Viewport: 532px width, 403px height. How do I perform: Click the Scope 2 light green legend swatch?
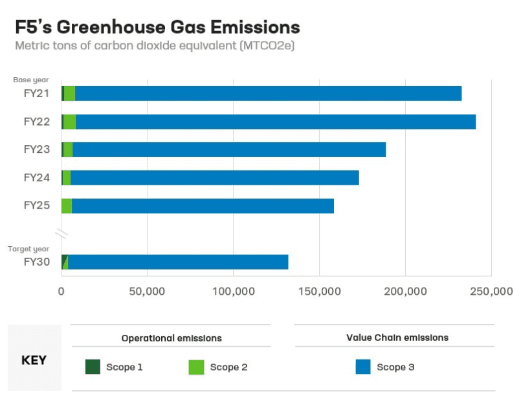(x=196, y=367)
